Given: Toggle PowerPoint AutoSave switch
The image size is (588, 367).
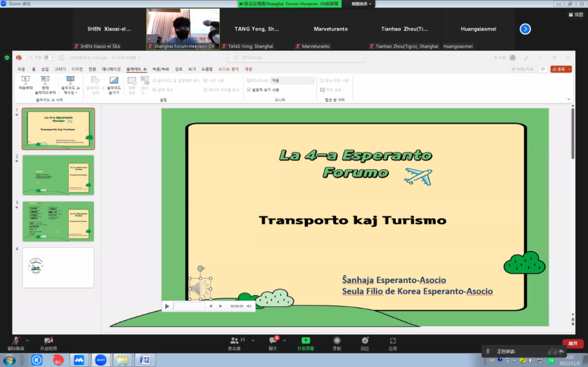Looking at the screenshot, I should pyautogui.click(x=50, y=58).
